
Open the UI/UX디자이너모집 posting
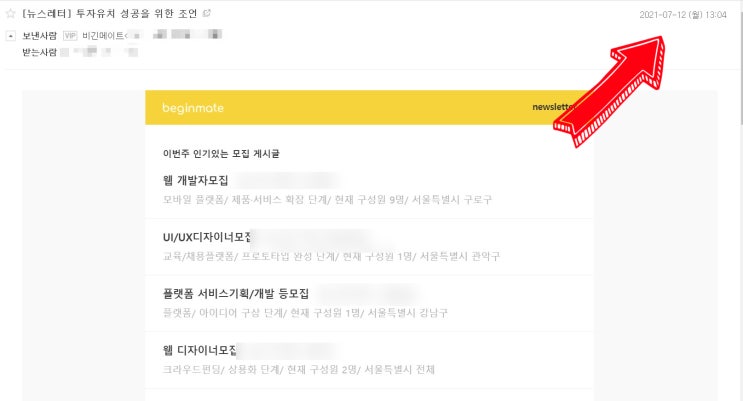[x=207, y=237]
